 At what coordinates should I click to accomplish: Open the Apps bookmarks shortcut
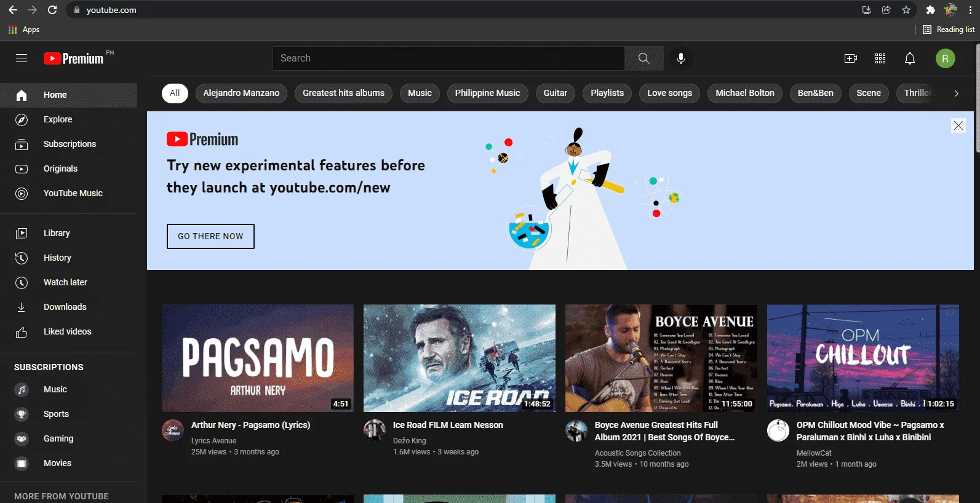24,30
